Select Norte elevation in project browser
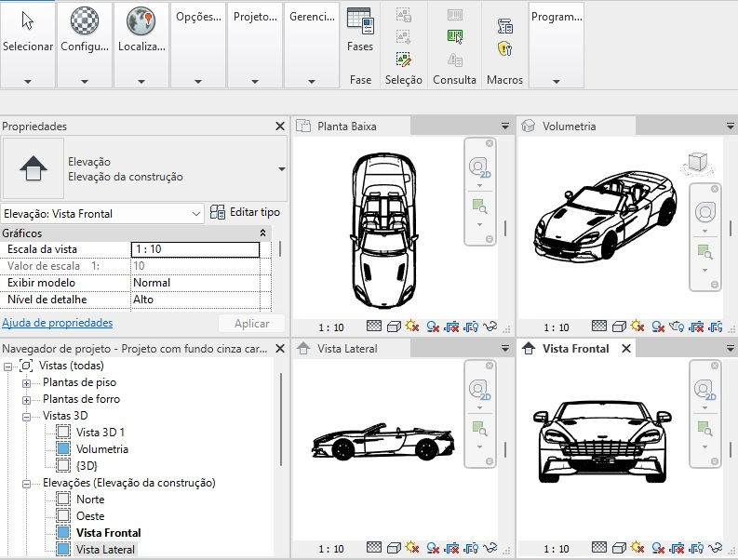This screenshot has height=560, width=738. [x=90, y=499]
